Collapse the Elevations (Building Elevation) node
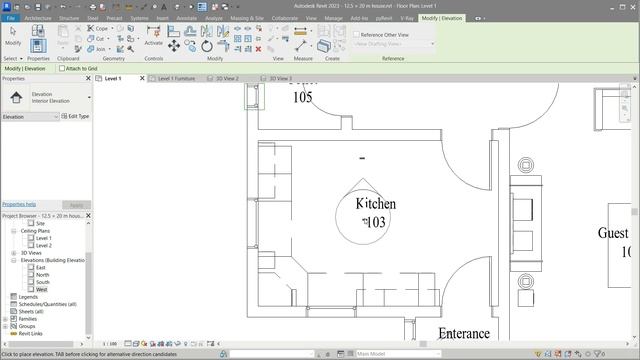640x360 pixels. point(13,260)
